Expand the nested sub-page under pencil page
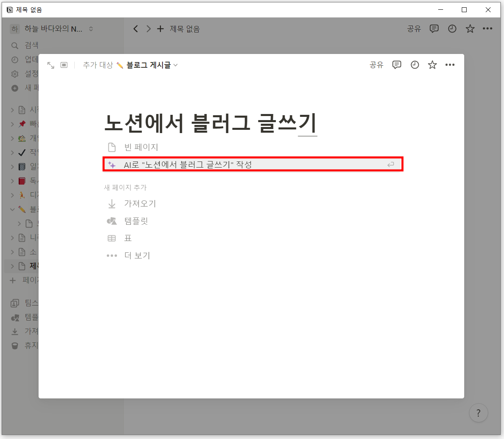504x439 pixels. (19, 224)
